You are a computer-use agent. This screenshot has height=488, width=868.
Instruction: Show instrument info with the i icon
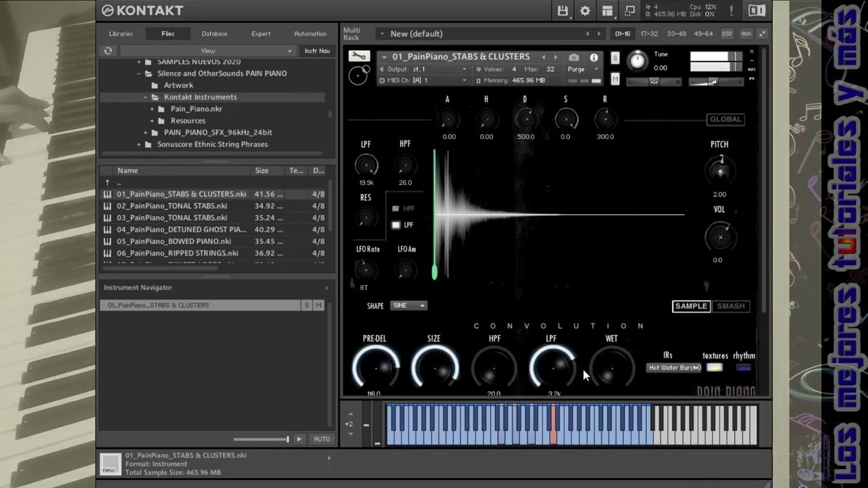(x=594, y=58)
